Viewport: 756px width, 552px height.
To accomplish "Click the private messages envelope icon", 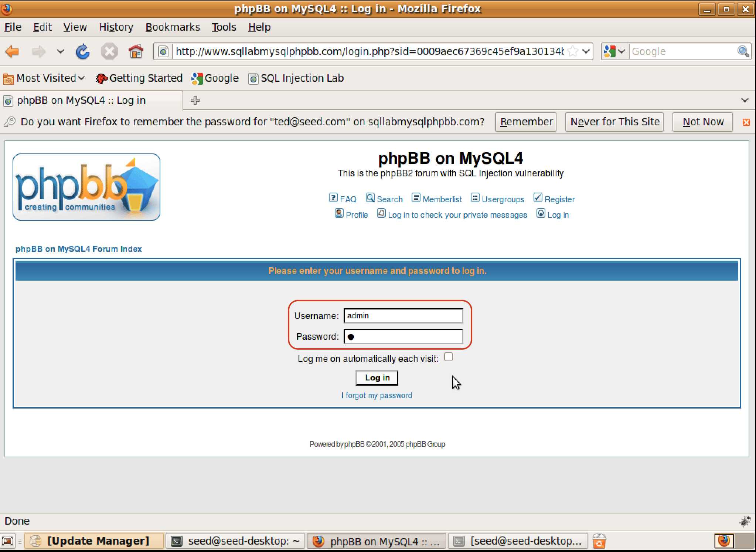I will tap(381, 213).
